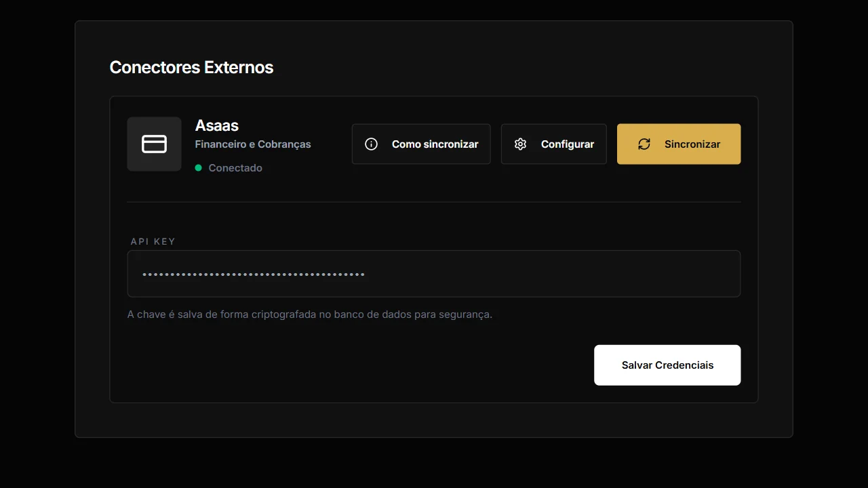The image size is (868, 488).
Task: Click the Conectores Externos heading
Action: coord(191,67)
